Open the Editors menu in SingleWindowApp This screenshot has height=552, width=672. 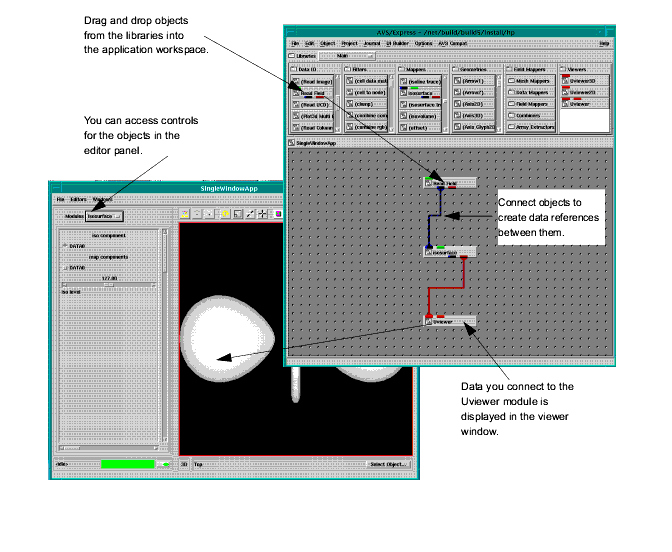click(78, 200)
